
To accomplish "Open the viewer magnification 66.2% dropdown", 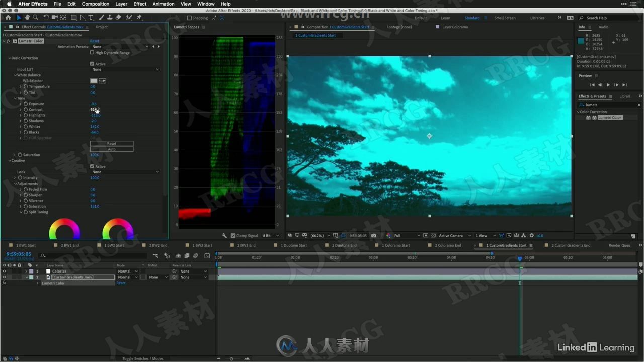I will (x=320, y=236).
